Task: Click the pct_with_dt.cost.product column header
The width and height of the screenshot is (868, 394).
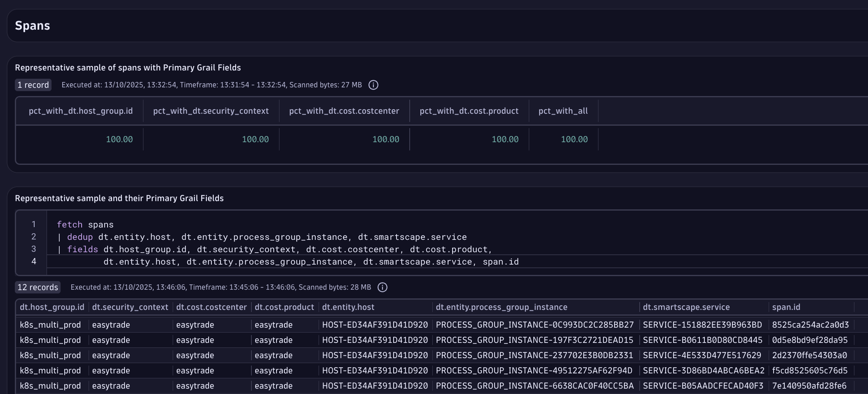Action: [x=469, y=111]
